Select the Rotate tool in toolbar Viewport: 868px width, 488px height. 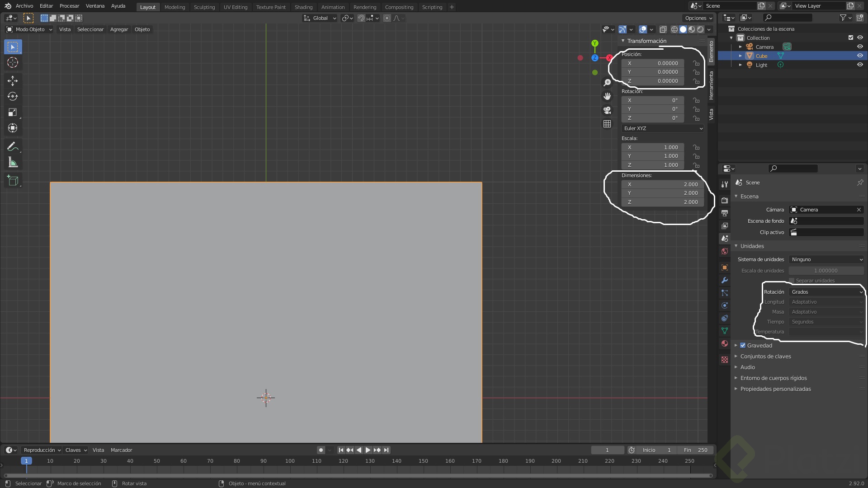point(13,97)
